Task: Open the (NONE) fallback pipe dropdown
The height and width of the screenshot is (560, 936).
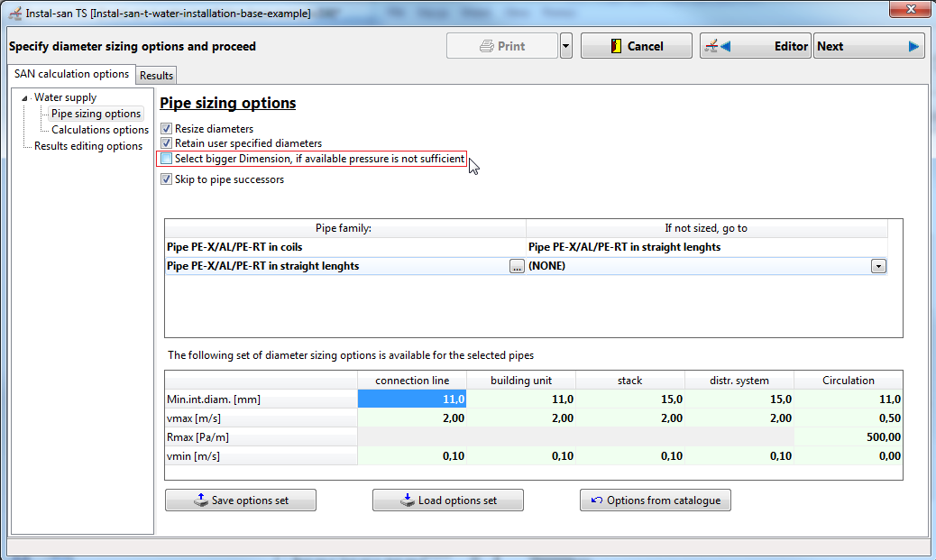Action: tap(878, 266)
